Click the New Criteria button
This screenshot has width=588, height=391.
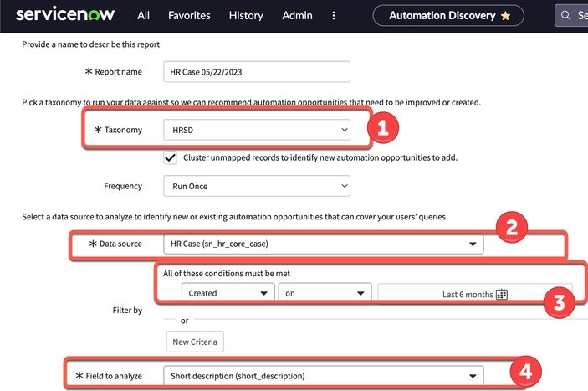195,342
